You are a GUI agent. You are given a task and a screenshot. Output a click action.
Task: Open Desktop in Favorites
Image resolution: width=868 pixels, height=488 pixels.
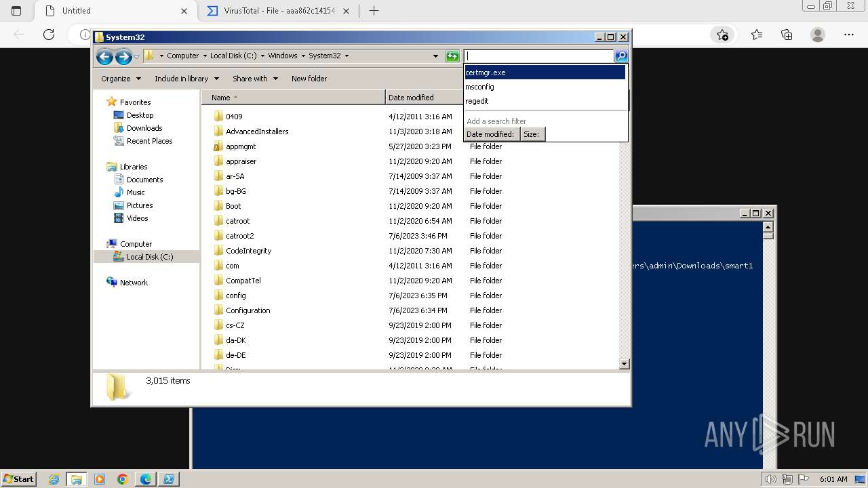pyautogui.click(x=140, y=115)
